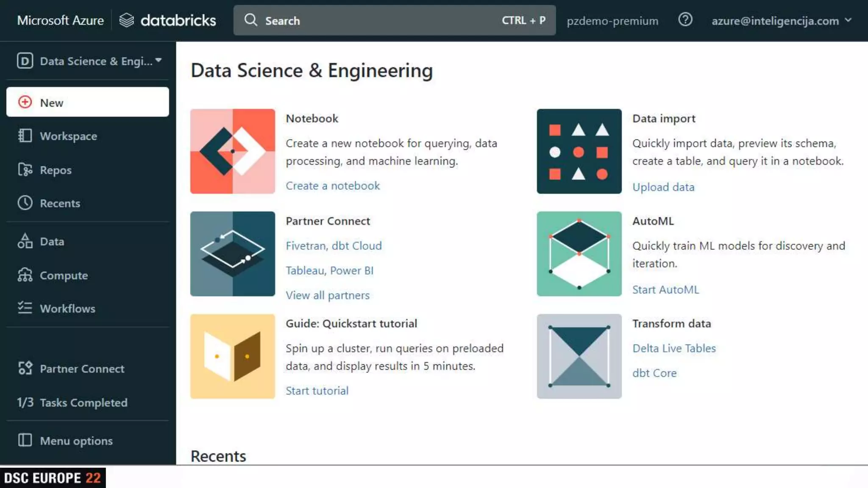Click the Compute cluster icon
The width and height of the screenshot is (868, 488).
(x=25, y=275)
